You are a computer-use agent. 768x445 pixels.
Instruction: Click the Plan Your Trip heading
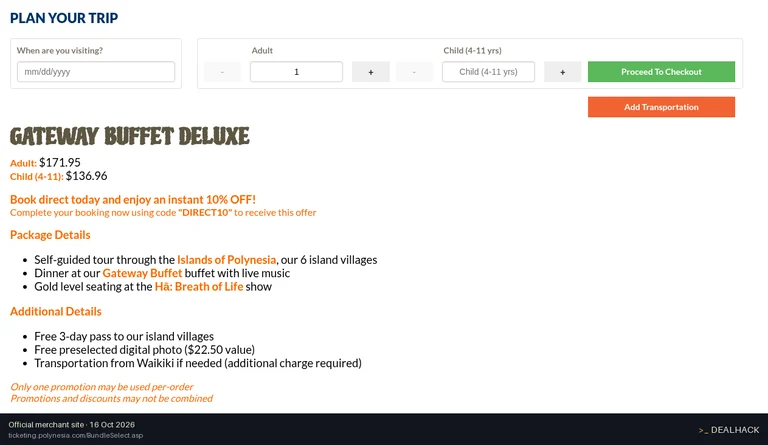pyautogui.click(x=64, y=18)
